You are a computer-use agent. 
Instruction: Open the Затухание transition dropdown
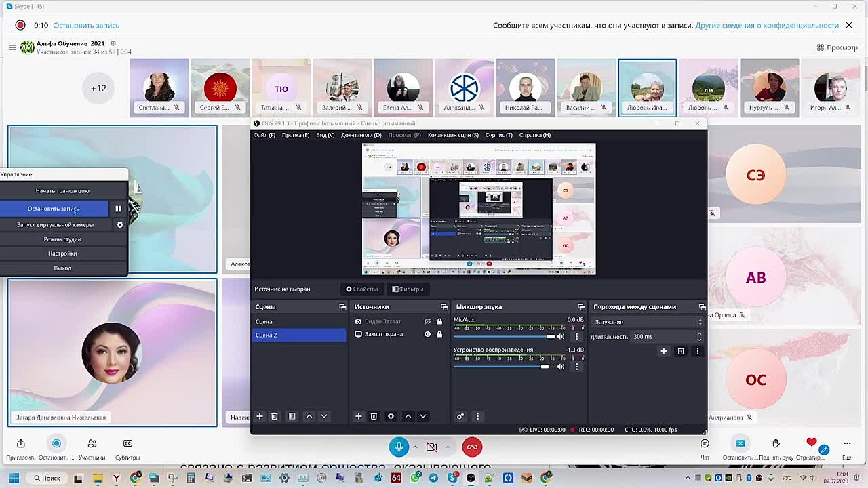tap(648, 322)
